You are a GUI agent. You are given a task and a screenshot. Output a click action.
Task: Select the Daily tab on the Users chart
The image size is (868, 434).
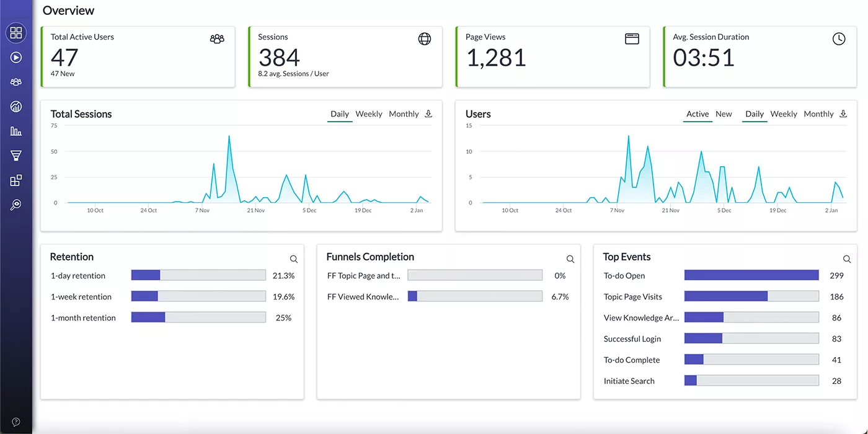click(755, 114)
